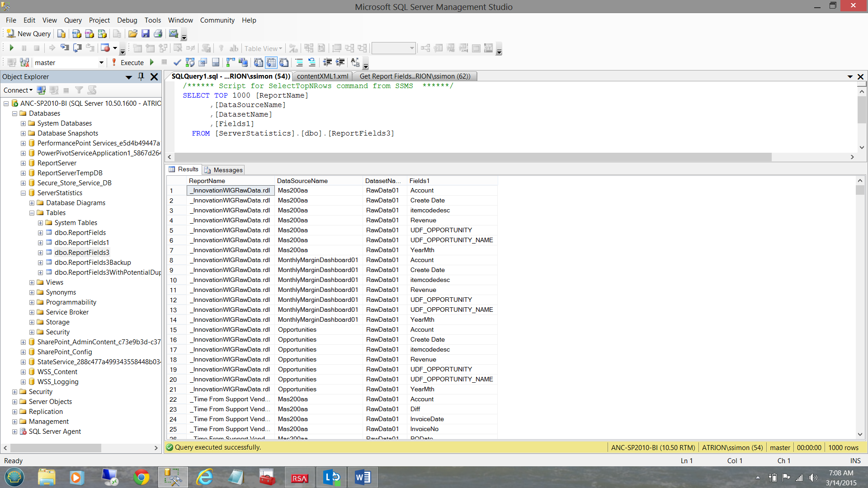This screenshot has height=488, width=868.
Task: Open Google Chrome from the taskbar
Action: 141,477
